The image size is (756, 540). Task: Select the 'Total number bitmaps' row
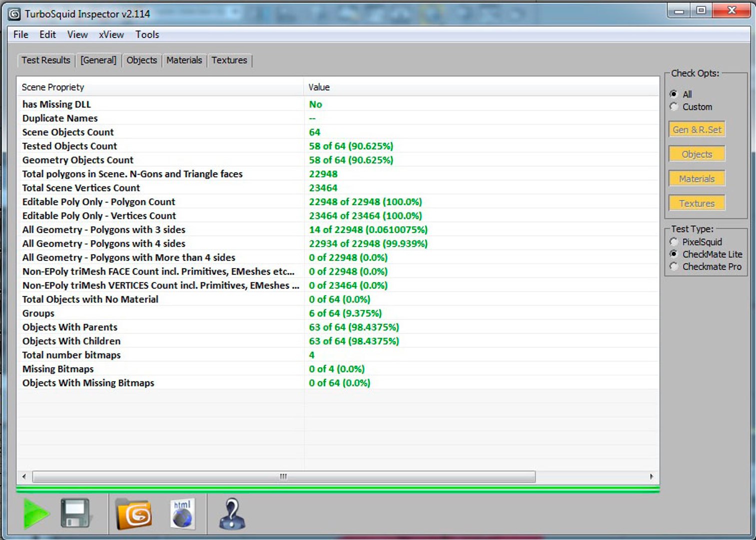(x=338, y=355)
